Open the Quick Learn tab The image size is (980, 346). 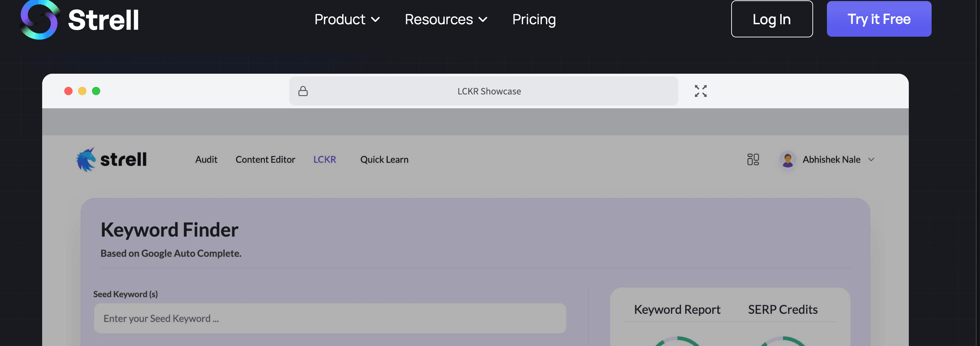coord(384,160)
